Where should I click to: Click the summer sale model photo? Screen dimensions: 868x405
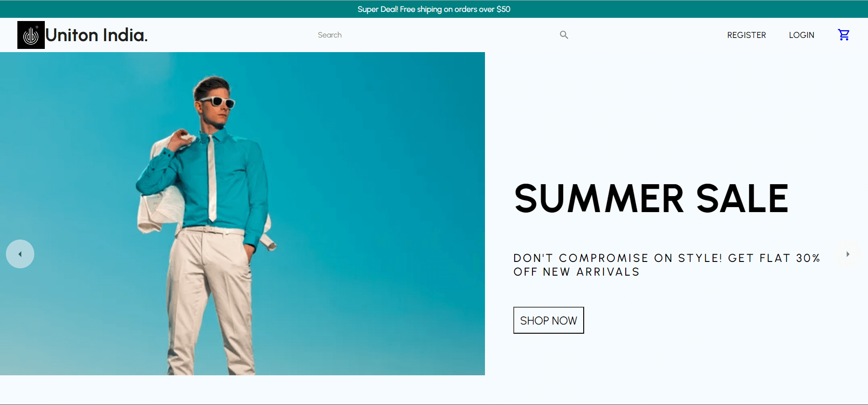[242, 213]
